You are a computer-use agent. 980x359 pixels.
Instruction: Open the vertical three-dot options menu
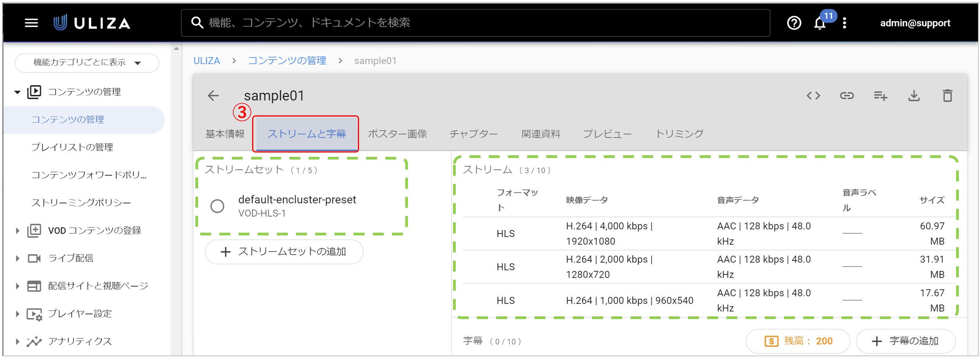(845, 23)
